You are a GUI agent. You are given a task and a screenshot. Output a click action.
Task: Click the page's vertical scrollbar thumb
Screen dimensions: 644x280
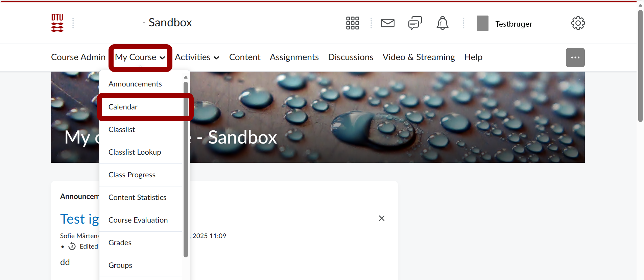pyautogui.click(x=640, y=66)
